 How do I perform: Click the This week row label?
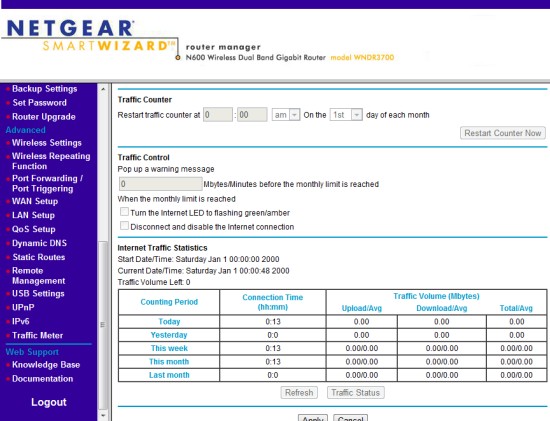169,348
